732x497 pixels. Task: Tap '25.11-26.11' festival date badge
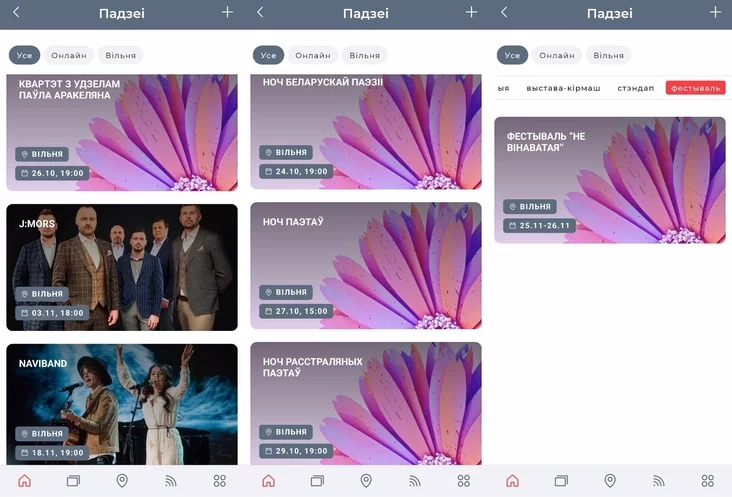[540, 225]
